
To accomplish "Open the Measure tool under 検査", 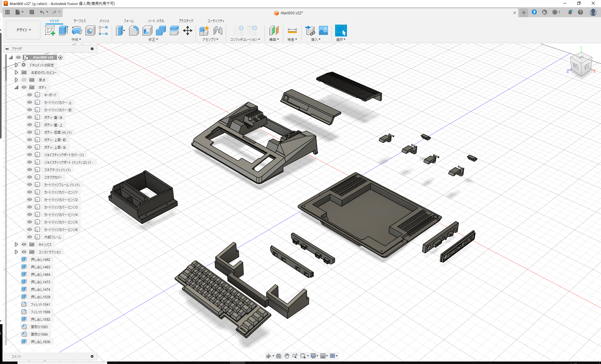I will click(292, 31).
